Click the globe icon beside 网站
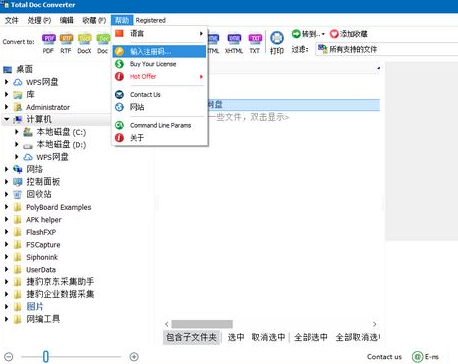The image size is (458, 364). (119, 107)
